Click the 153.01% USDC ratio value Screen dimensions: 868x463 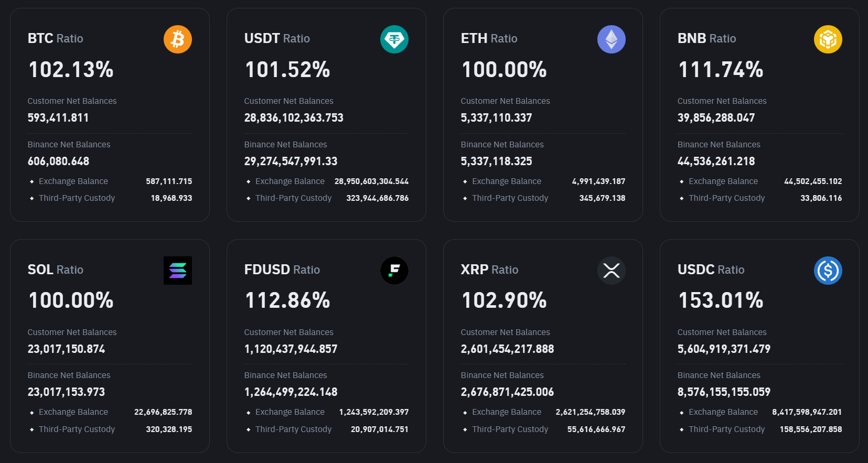[721, 300]
